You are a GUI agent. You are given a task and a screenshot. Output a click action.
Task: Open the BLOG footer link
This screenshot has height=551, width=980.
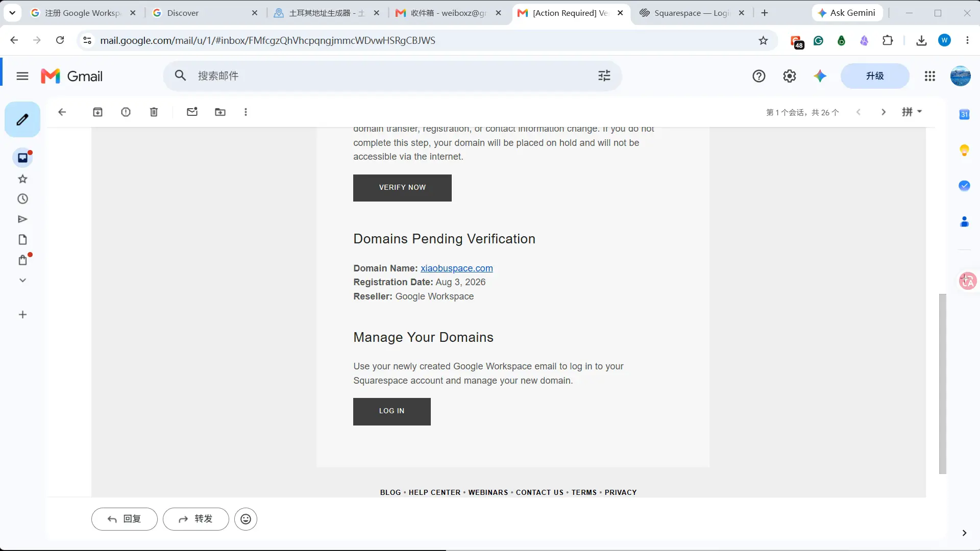[390, 492]
